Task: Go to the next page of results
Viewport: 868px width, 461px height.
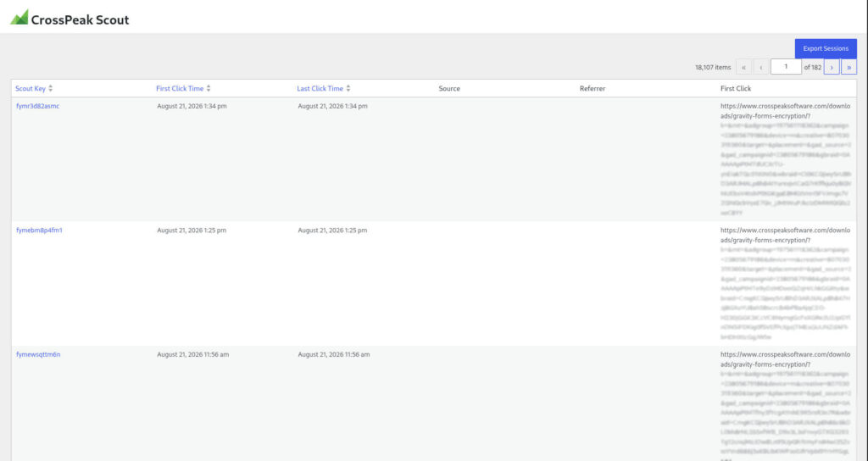Action: tap(832, 67)
